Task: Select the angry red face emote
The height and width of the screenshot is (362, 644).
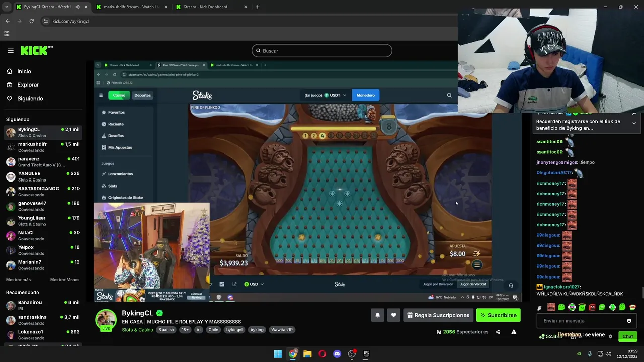Action: click(x=592, y=307)
